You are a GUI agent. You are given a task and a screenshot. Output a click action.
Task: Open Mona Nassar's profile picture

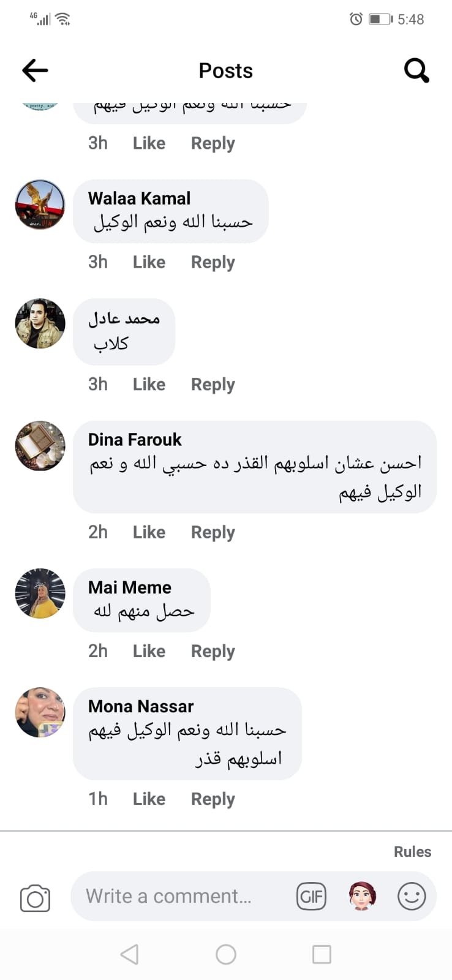[x=40, y=712]
